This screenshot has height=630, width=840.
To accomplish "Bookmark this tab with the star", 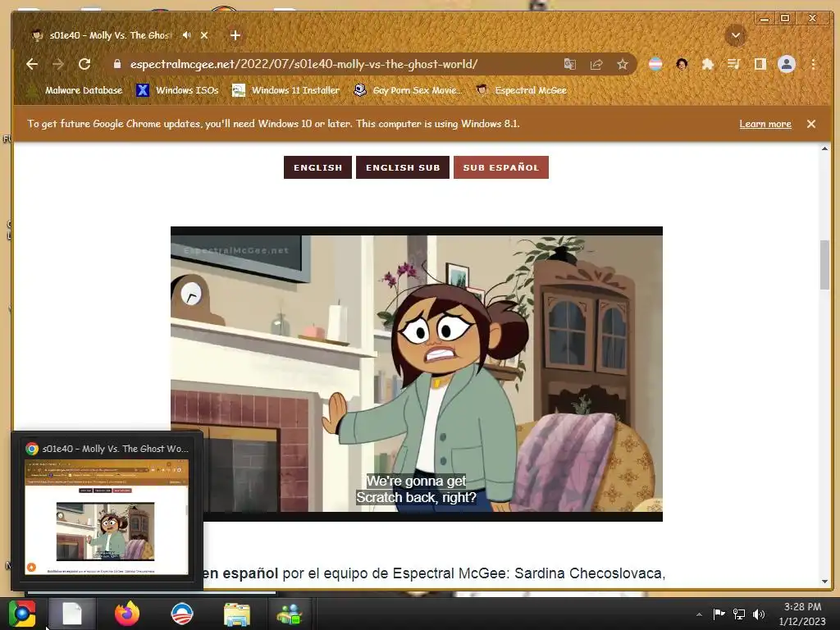I will click(x=622, y=64).
